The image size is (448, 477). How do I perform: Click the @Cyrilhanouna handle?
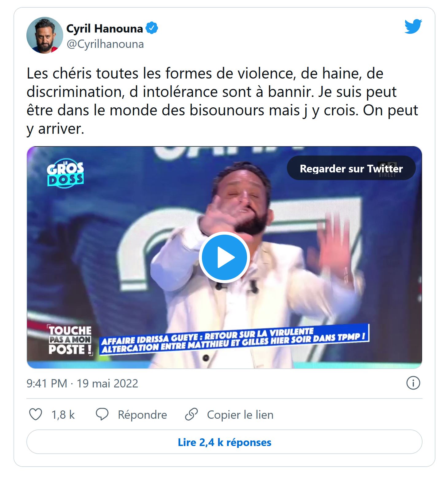click(x=105, y=44)
